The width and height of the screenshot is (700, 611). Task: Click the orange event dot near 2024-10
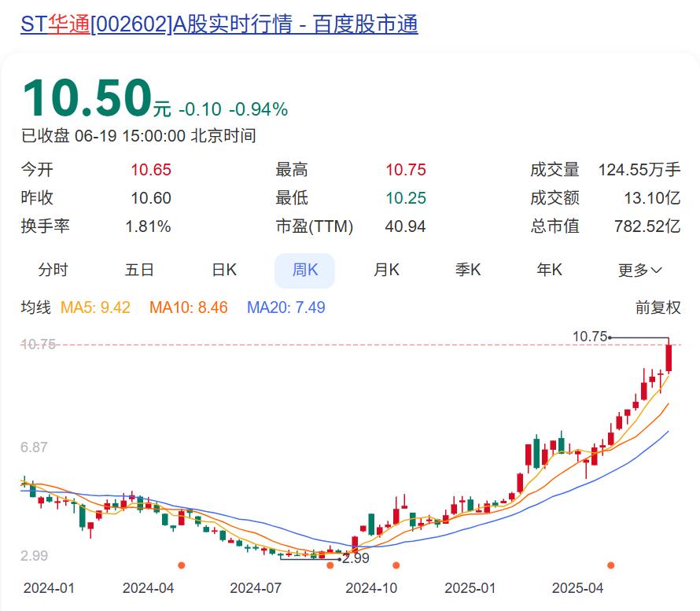(x=396, y=565)
